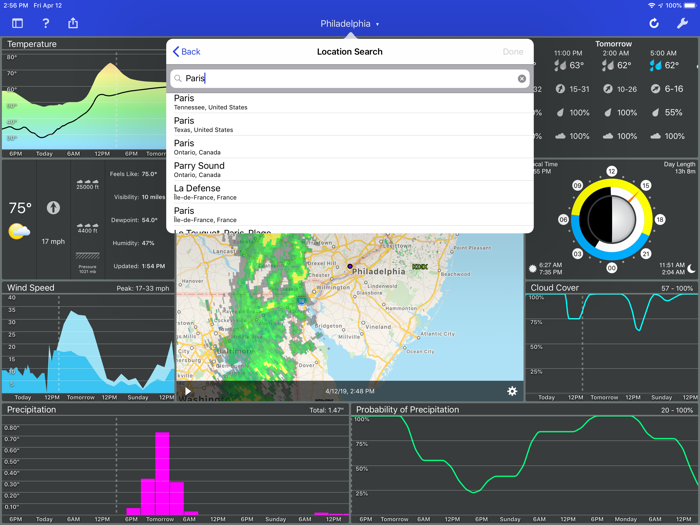
Task: Open radar map settings gear
Action: 512,391
